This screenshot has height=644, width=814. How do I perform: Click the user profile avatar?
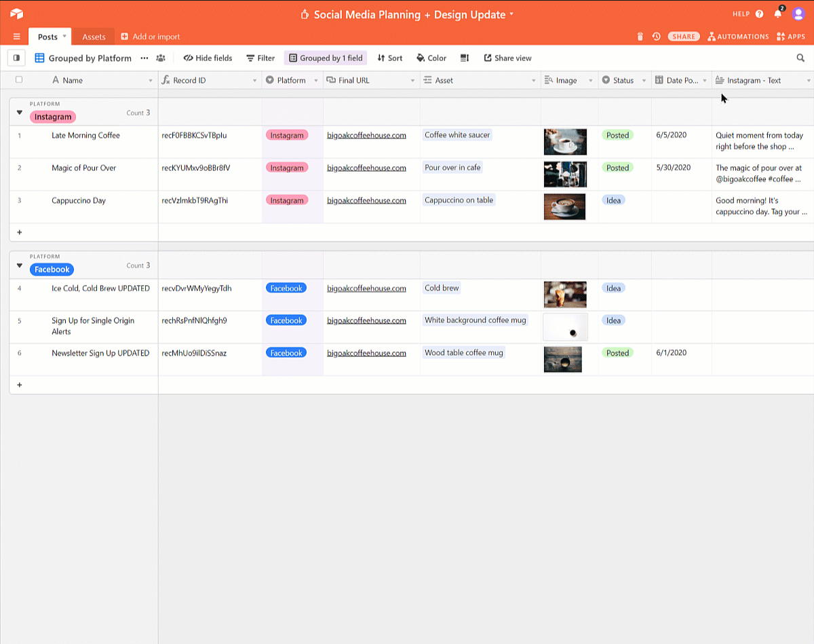(x=798, y=14)
